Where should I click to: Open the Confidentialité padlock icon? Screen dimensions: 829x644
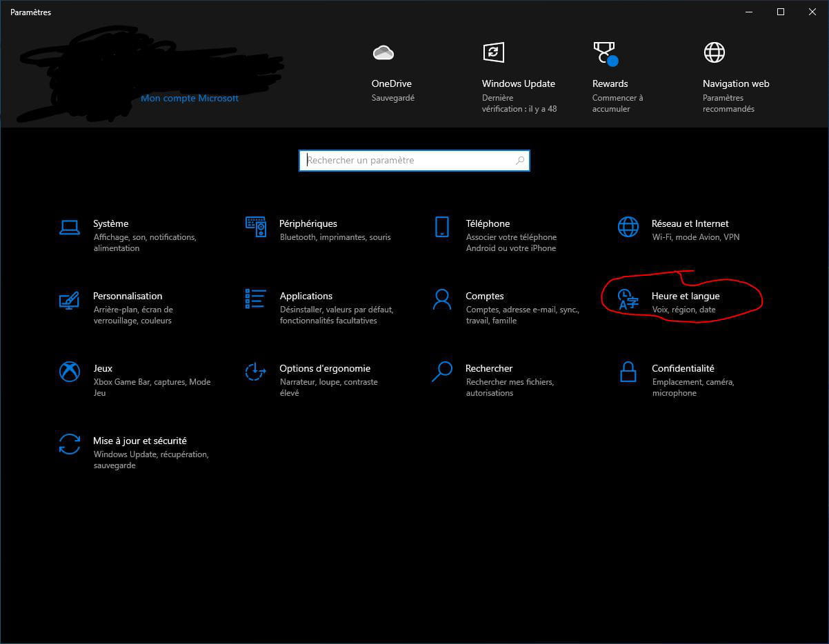click(628, 372)
